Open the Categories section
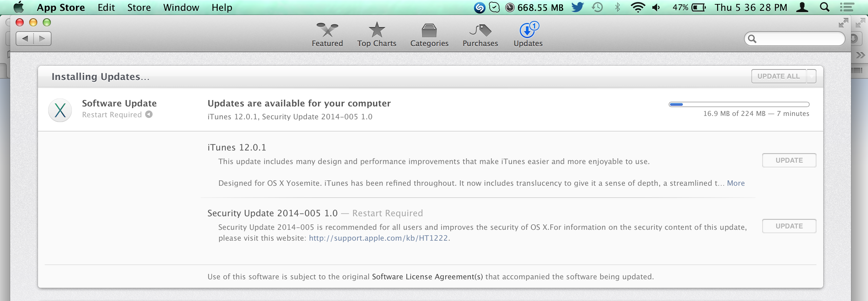 pyautogui.click(x=429, y=35)
